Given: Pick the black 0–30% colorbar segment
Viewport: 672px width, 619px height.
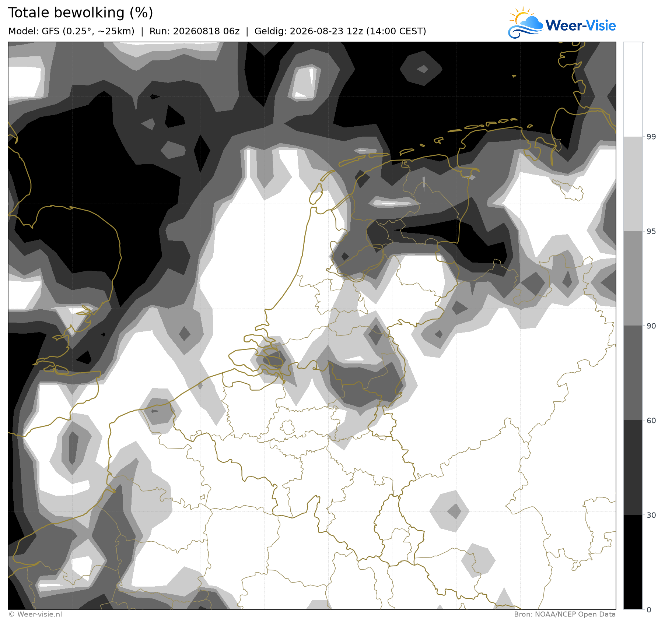Looking at the screenshot, I should coord(633,562).
